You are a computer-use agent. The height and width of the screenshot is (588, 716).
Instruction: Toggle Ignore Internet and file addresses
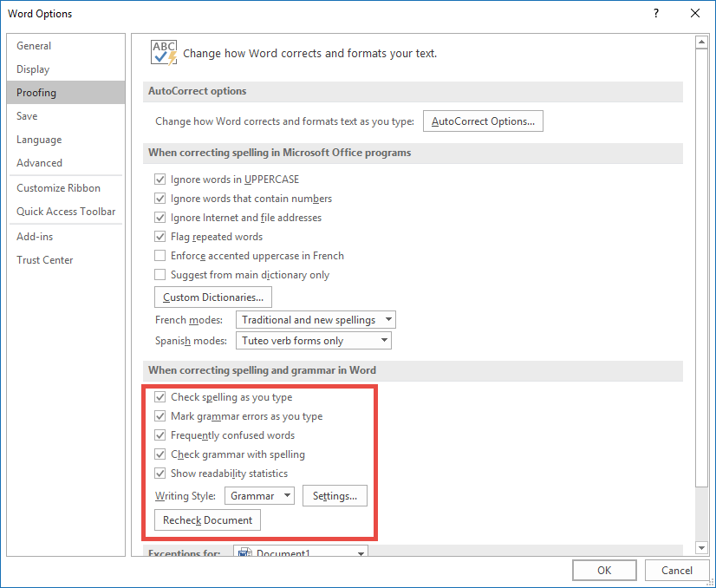tap(159, 218)
